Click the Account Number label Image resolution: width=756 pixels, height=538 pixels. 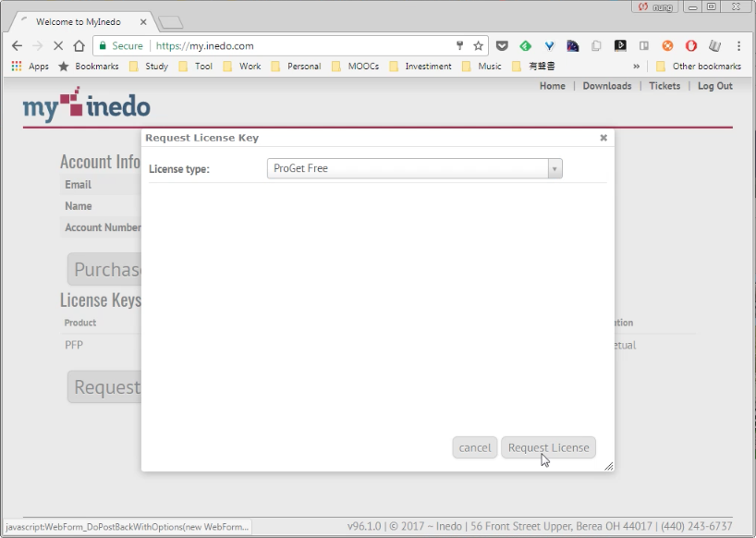103,227
